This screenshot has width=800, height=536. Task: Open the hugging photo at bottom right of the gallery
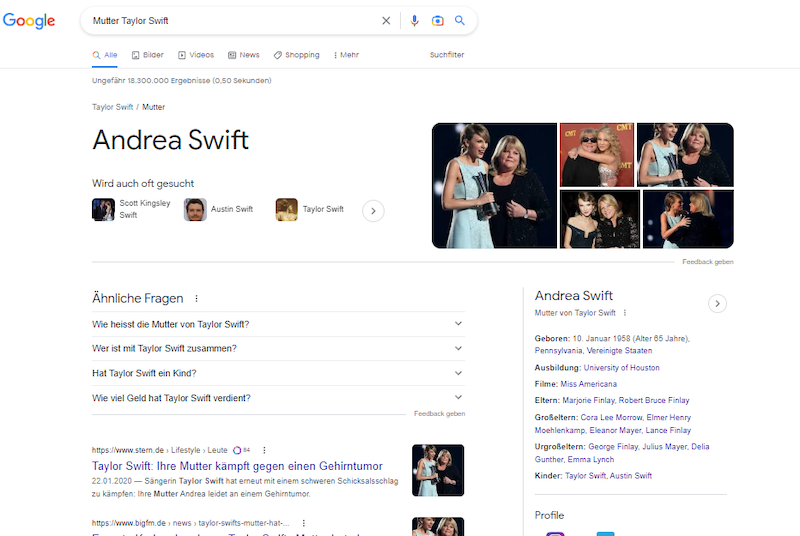click(x=688, y=219)
